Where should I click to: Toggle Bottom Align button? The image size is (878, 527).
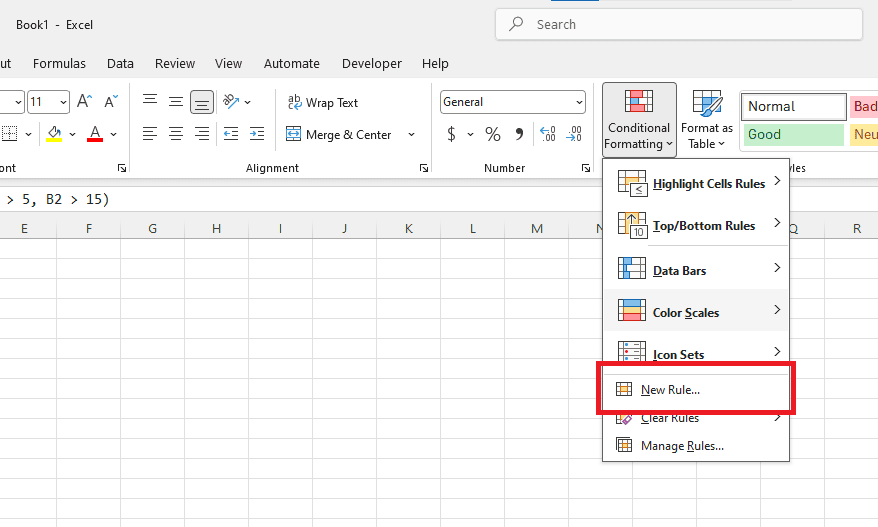point(202,102)
